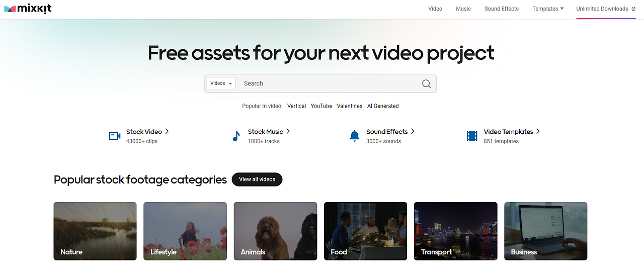The height and width of the screenshot is (275, 644).
Task: Click the chevron next to Stock Video
Action: tap(167, 131)
